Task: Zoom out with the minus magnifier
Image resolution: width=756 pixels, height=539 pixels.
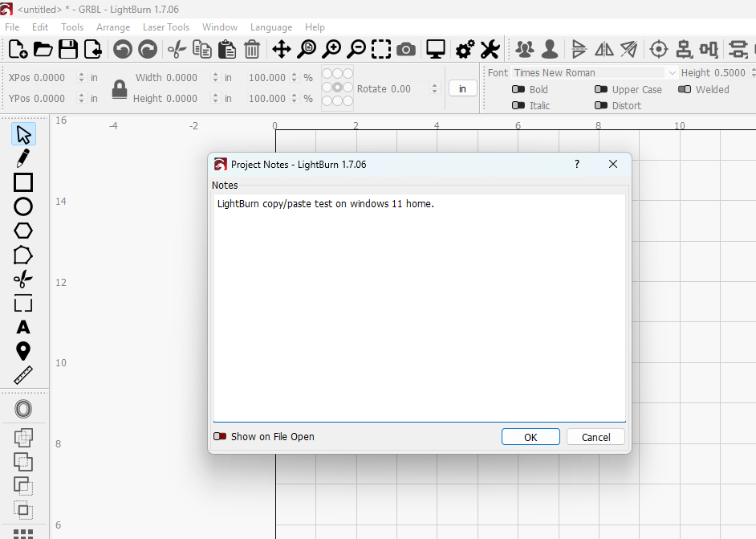Action: (357, 49)
